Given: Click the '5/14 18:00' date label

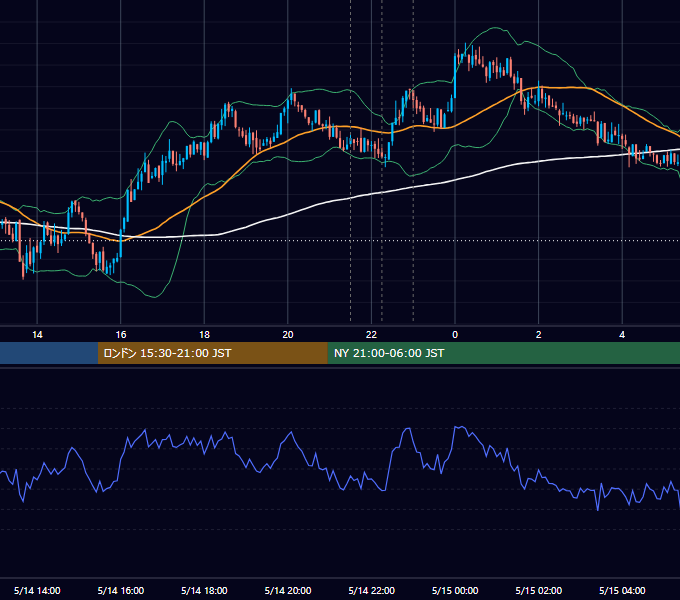Looking at the screenshot, I should click(x=204, y=590).
